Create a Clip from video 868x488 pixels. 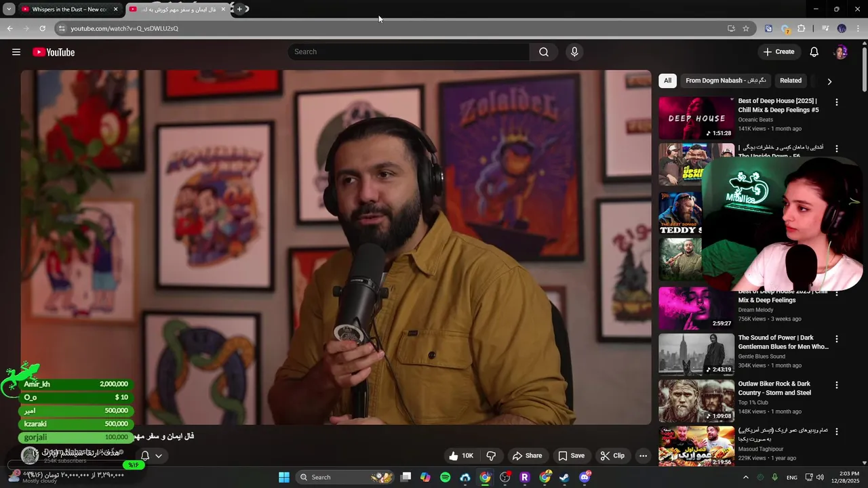[612, 456]
